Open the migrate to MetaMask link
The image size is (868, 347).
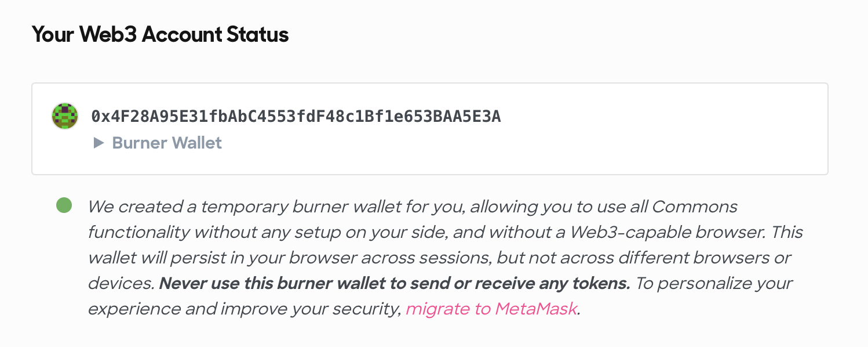pyautogui.click(x=491, y=309)
